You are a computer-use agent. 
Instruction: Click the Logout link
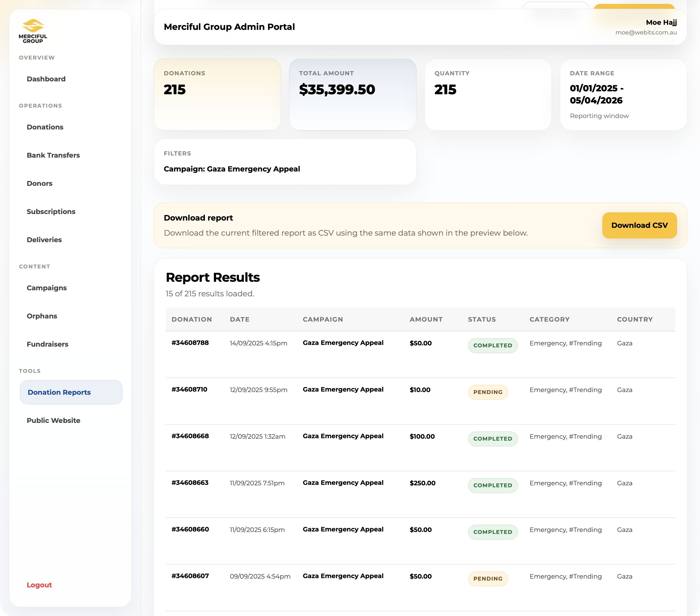click(39, 585)
